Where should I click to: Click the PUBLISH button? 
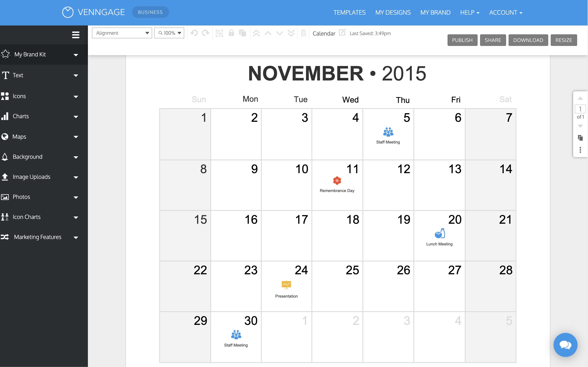pyautogui.click(x=462, y=40)
